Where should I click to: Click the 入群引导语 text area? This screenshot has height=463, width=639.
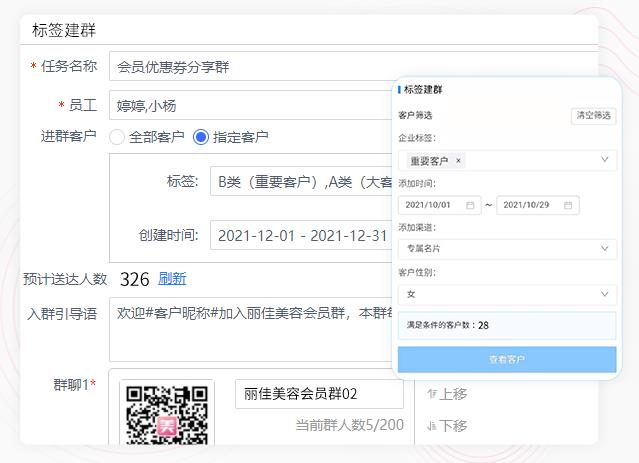click(251, 329)
